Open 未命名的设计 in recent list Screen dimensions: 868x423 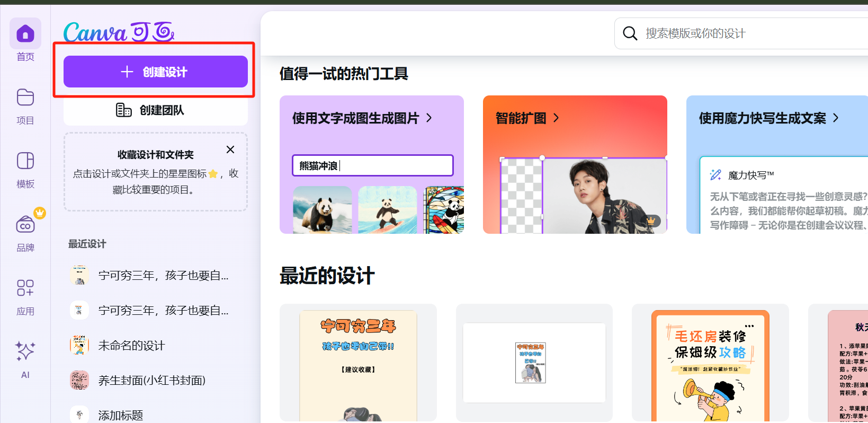(x=156, y=346)
